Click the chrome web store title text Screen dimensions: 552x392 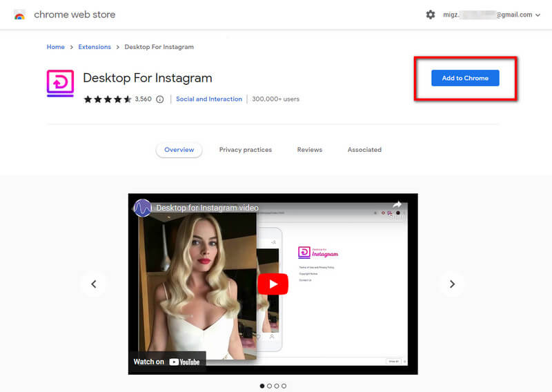(75, 14)
